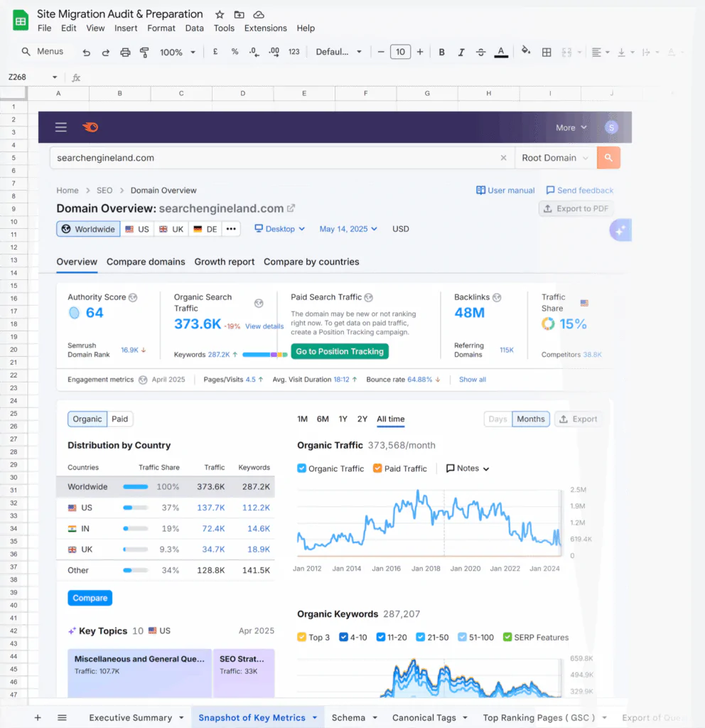Change the May 14, 2025 date dropdown
Viewport: 705px width, 728px height.
(x=348, y=229)
